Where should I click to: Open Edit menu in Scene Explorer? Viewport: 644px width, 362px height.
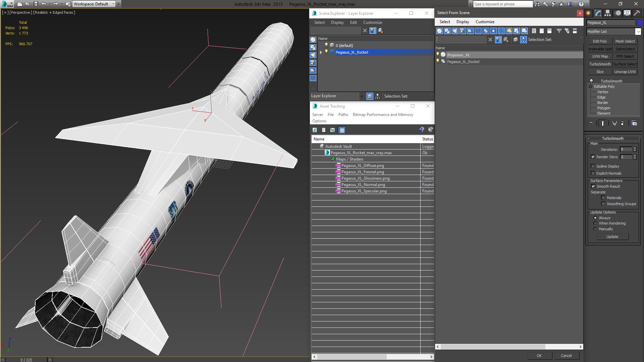pos(354,22)
